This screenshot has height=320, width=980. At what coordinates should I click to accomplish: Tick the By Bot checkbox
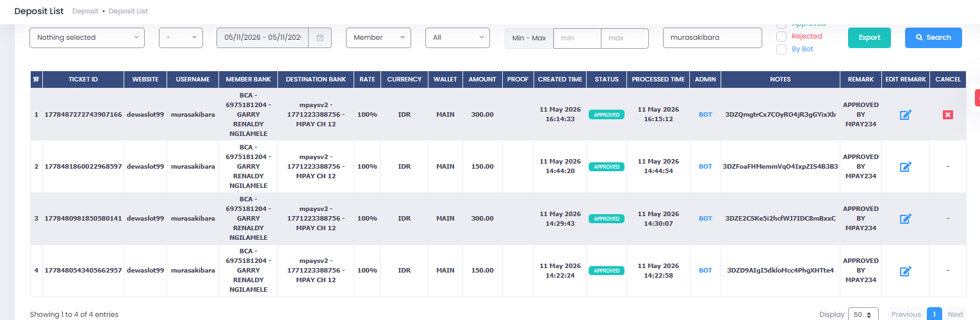(x=781, y=49)
